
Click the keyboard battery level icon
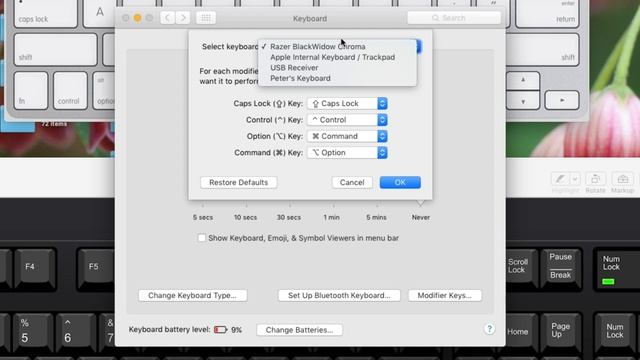(220, 329)
